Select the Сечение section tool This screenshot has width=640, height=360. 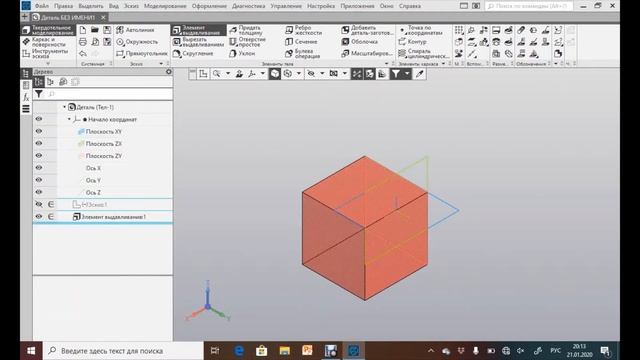(x=301, y=42)
